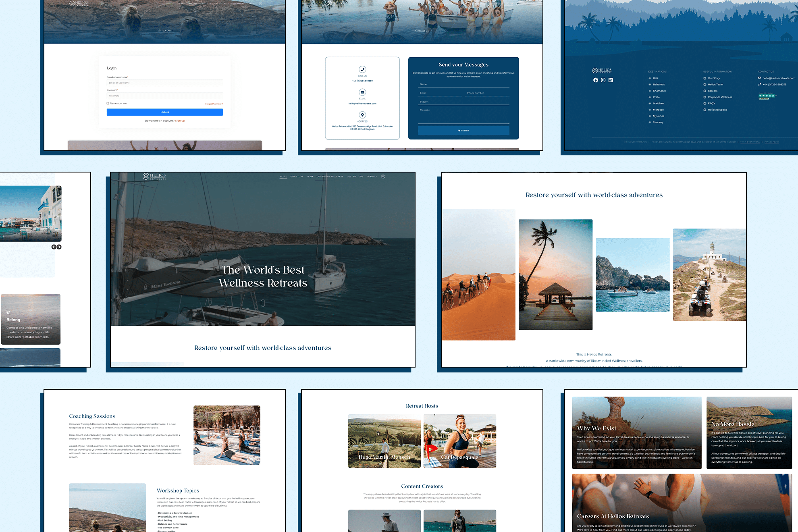The width and height of the screenshot is (798, 532).
Task: Click the Forgot Password link
Action: click(214, 104)
